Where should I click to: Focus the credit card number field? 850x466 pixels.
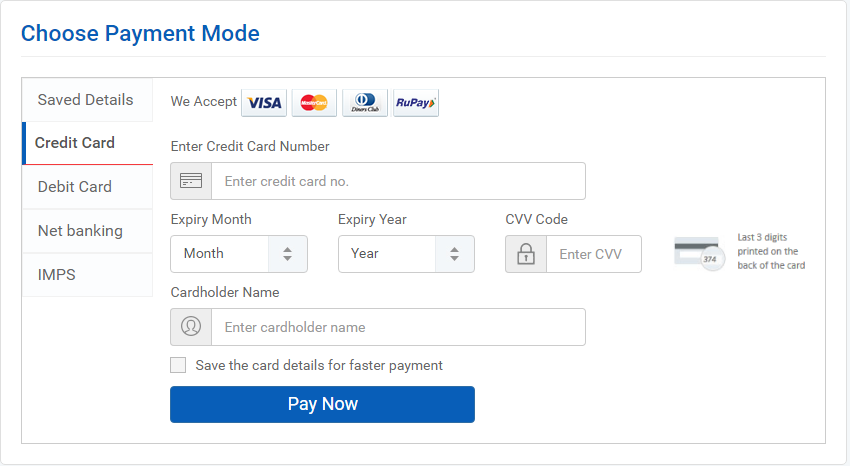(398, 181)
